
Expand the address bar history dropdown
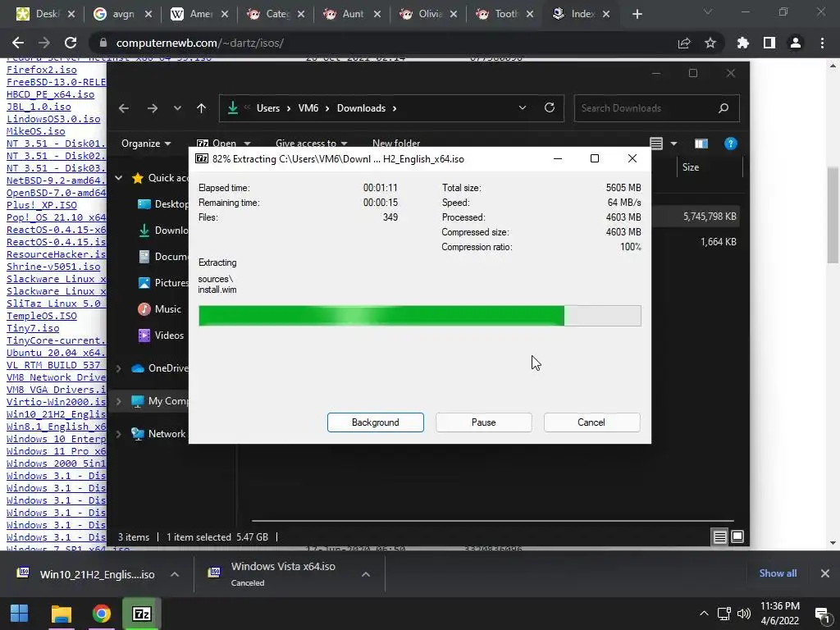pyautogui.click(x=523, y=107)
